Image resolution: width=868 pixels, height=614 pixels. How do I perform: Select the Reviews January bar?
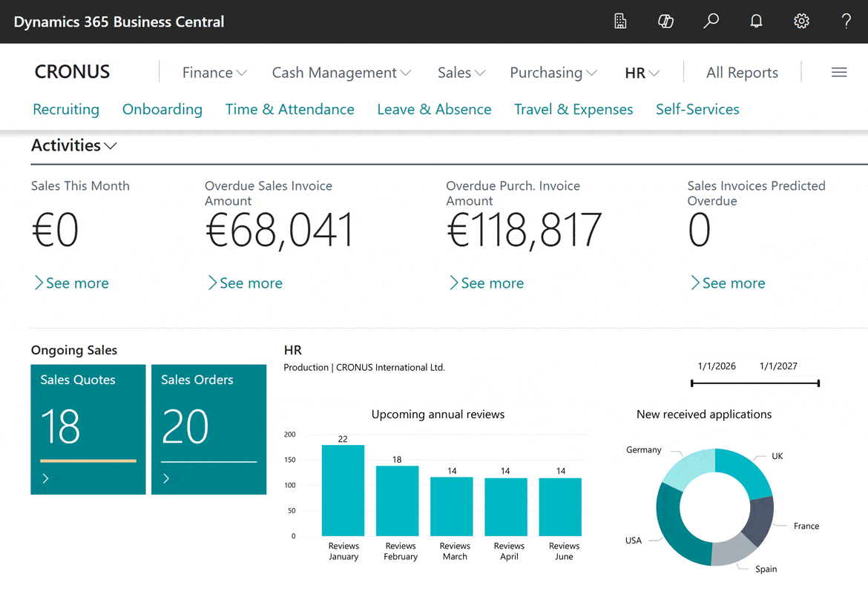pos(343,491)
